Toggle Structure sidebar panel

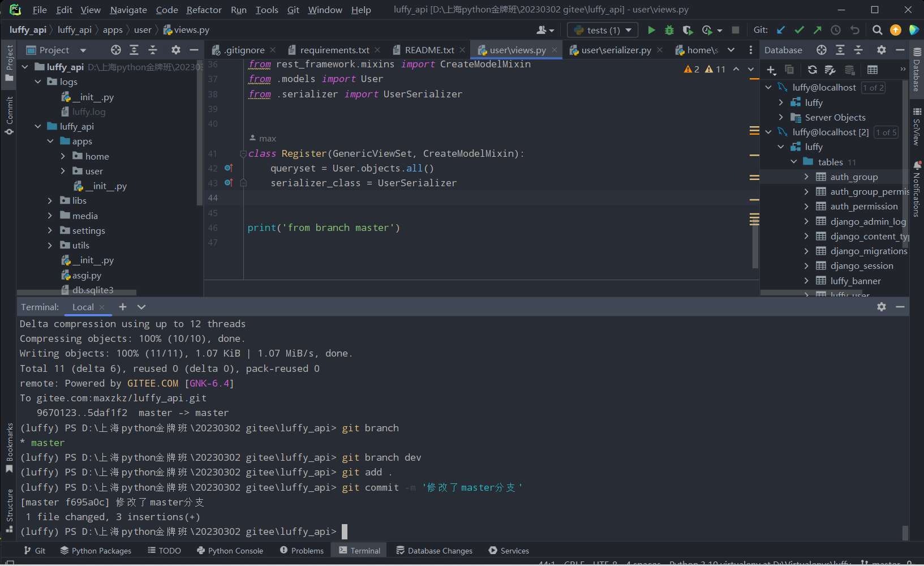tap(9, 511)
